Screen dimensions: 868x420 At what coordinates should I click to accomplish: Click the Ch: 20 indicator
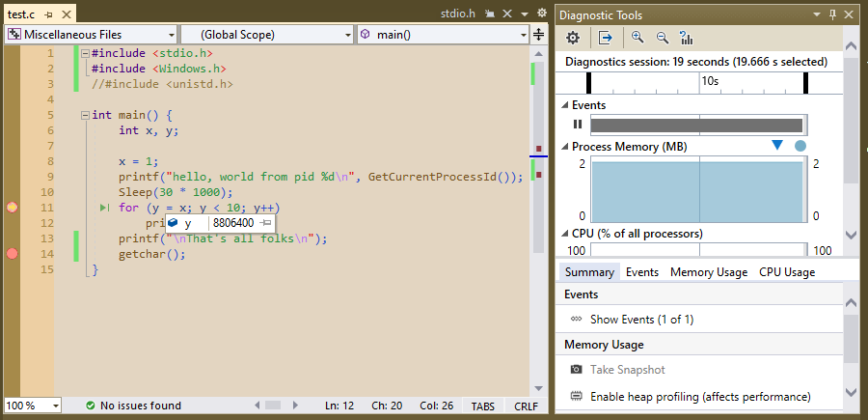tap(387, 406)
